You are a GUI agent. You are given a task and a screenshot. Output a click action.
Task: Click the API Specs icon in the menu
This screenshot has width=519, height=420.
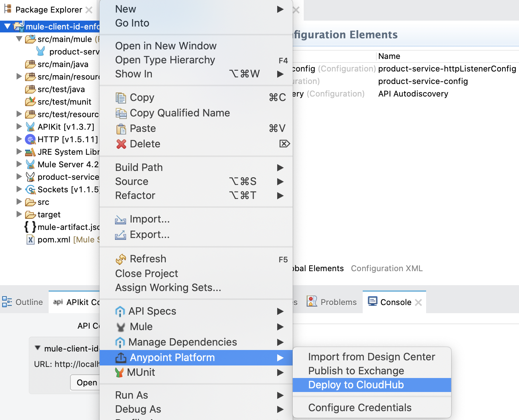tap(120, 311)
